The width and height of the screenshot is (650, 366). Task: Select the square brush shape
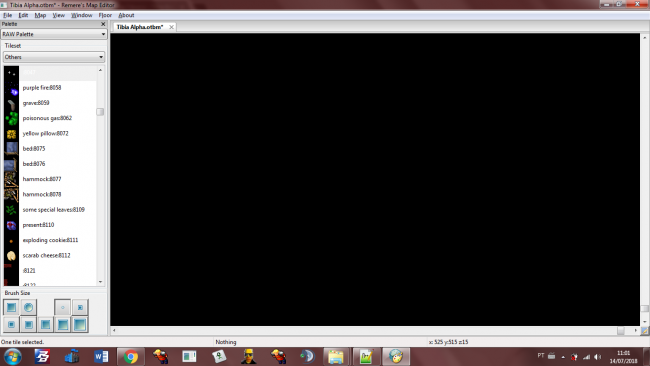11,307
